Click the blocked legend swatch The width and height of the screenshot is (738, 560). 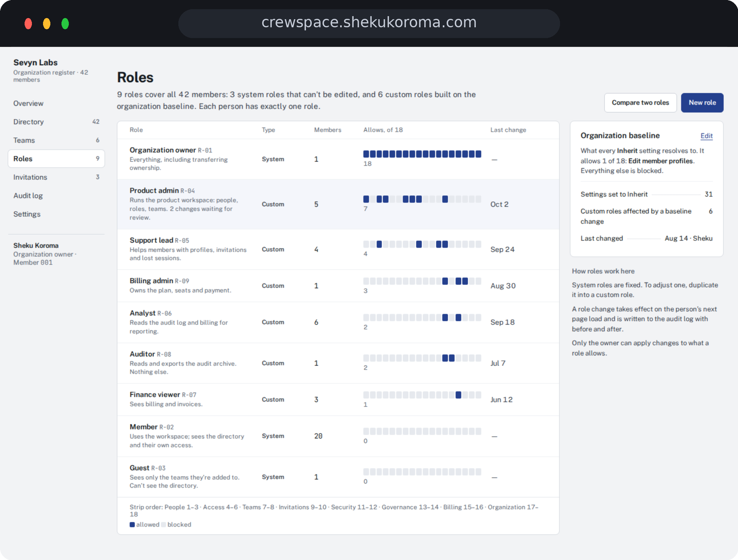click(x=163, y=525)
